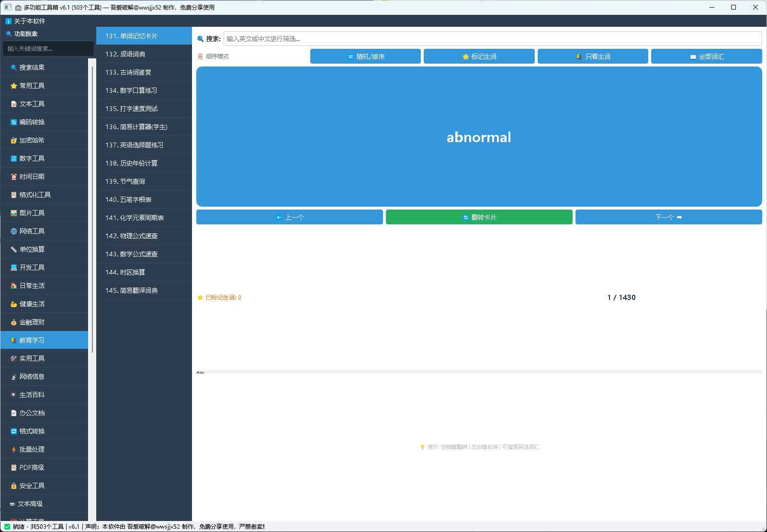Viewport: 767px width, 532px height.
Task: Click the 就绪 status bar checkmark icon
Action: pyautogui.click(x=7, y=527)
